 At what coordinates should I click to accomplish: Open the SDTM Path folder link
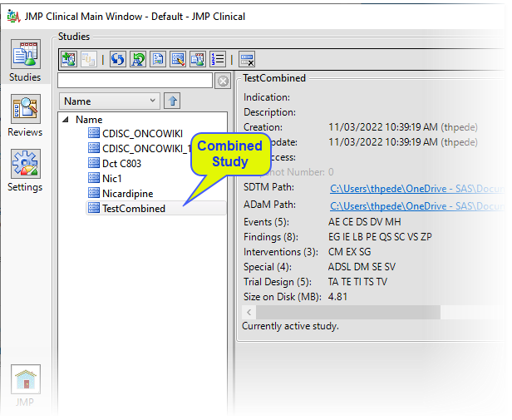416,190
